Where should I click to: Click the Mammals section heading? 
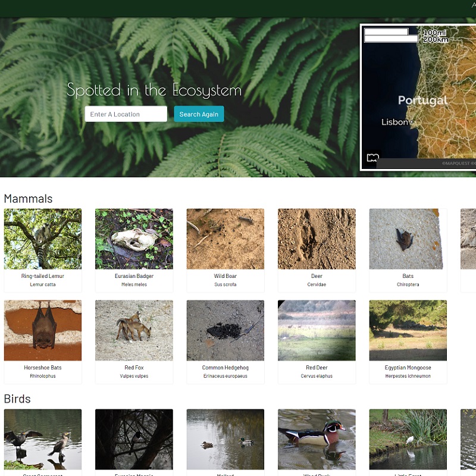[x=28, y=199]
